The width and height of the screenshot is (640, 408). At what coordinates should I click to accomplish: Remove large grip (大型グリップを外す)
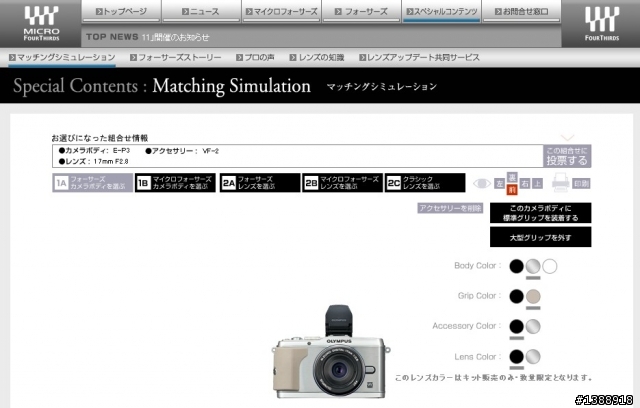click(540, 237)
